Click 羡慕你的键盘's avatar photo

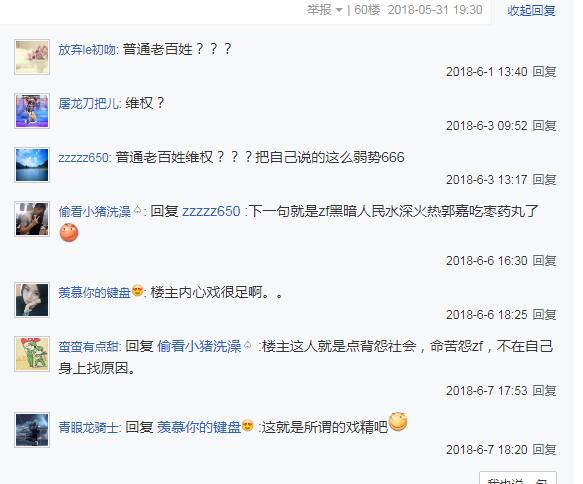(x=32, y=300)
